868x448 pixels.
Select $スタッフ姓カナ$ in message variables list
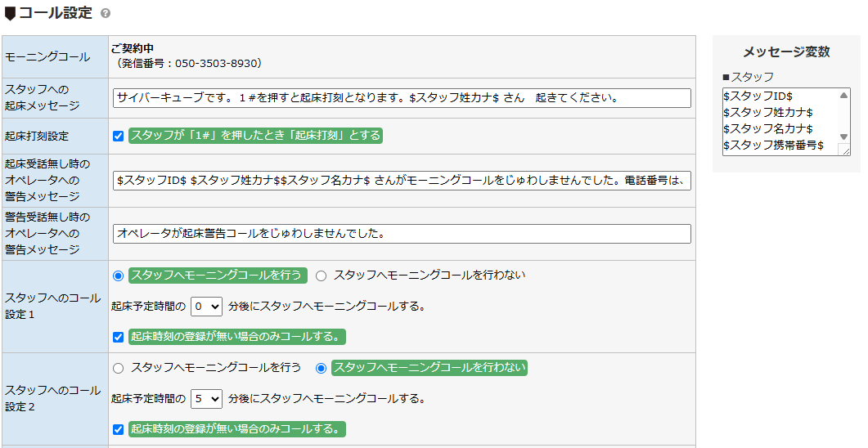coord(768,113)
